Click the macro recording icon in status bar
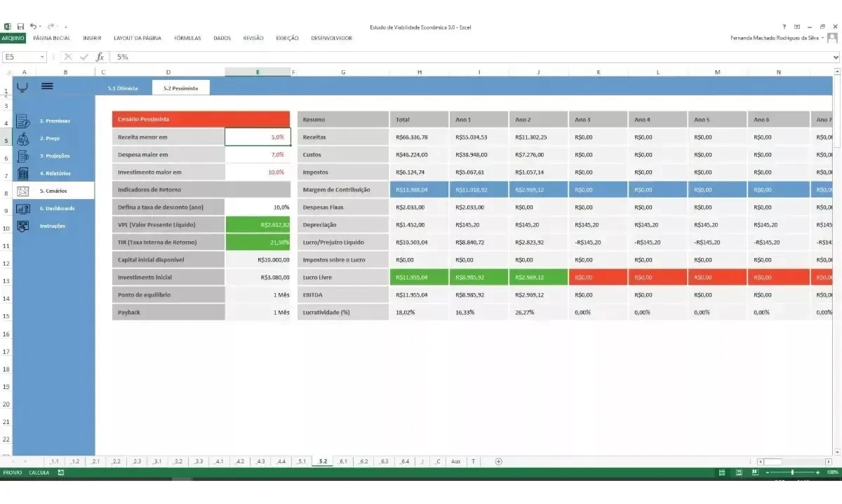Screen dimensions: 842x504 pos(61,472)
